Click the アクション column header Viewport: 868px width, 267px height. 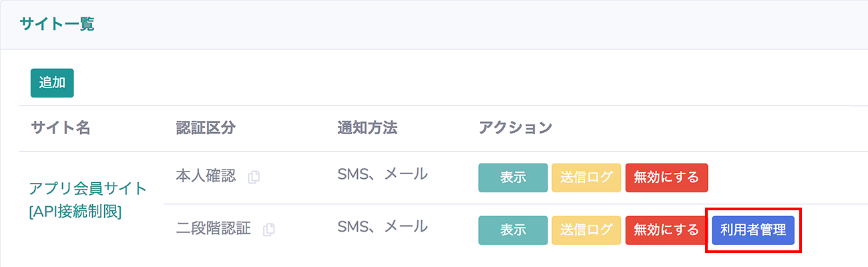[515, 127]
